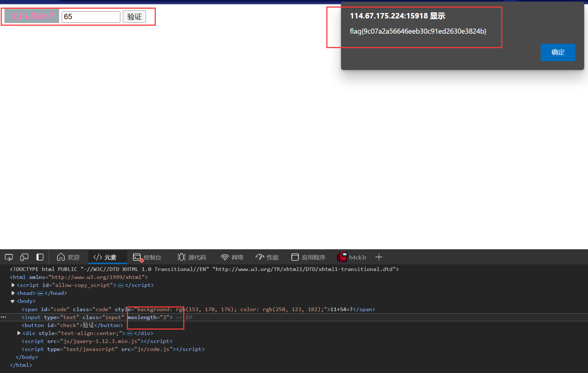Click the 确定 button in alert dialog
The width and height of the screenshot is (588, 373).
[x=558, y=52]
